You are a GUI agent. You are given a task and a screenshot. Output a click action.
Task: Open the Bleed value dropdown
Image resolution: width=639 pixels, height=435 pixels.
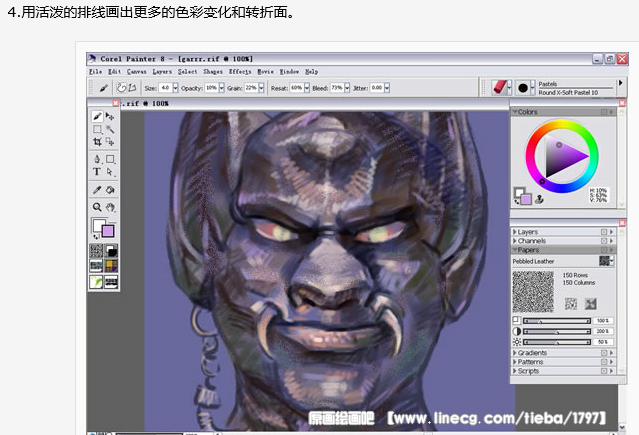347,88
